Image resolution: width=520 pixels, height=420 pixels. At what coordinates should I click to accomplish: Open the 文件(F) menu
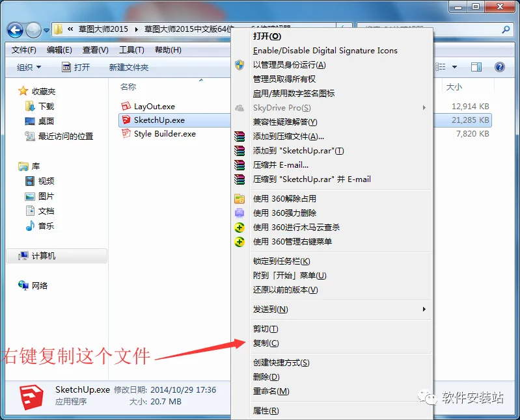[x=24, y=50]
